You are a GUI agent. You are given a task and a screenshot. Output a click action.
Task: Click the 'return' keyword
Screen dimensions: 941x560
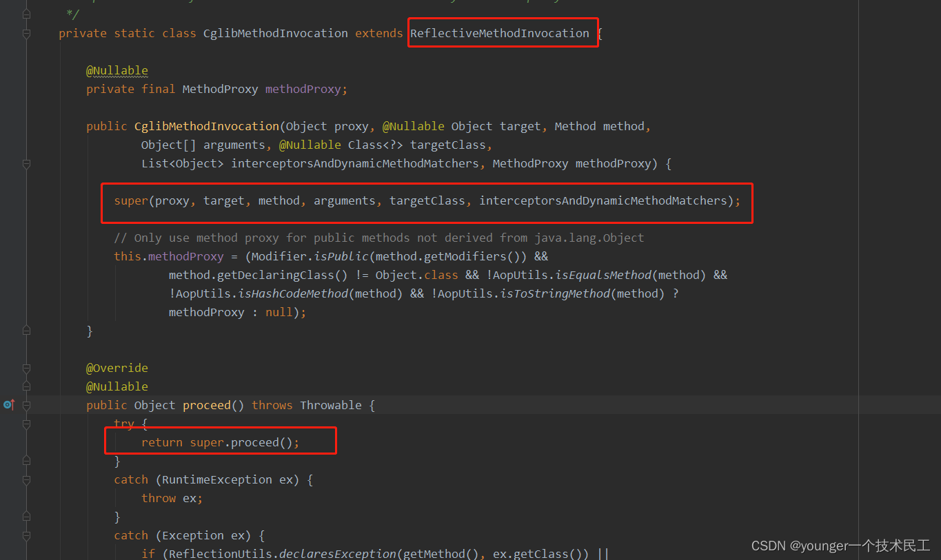click(x=162, y=442)
